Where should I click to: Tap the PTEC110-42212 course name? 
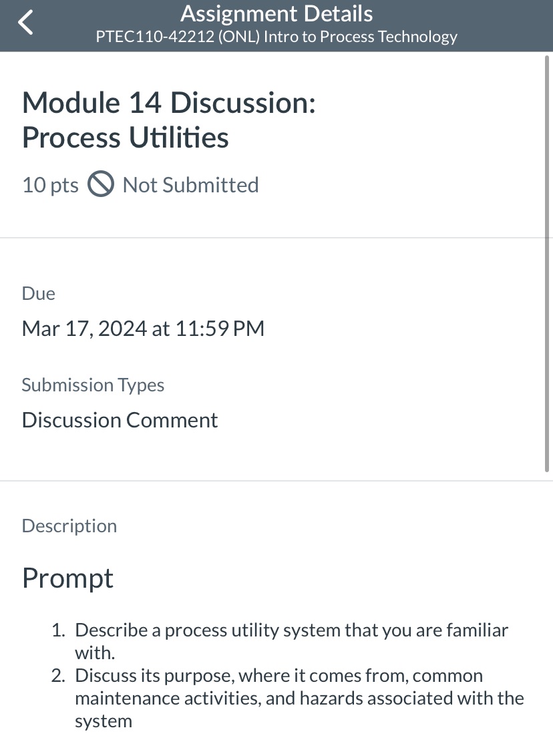click(276, 37)
